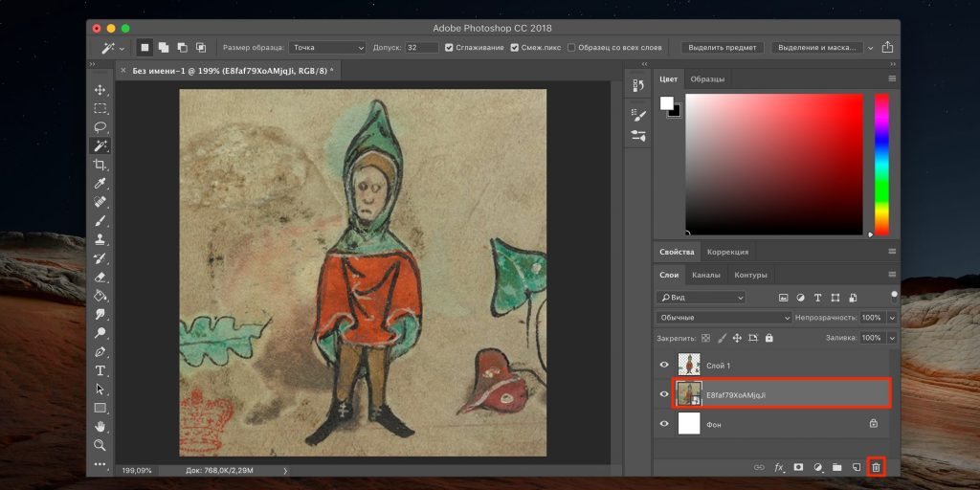Hide the Слой 1 layer

click(x=664, y=366)
